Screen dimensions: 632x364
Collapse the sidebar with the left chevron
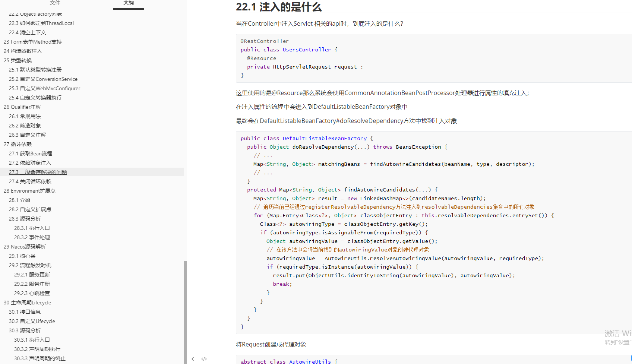[x=193, y=359]
